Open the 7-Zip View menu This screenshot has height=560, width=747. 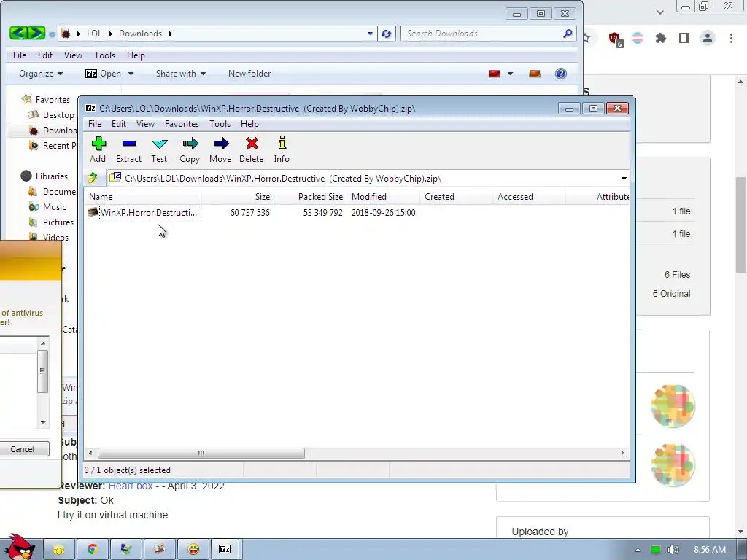coord(145,124)
